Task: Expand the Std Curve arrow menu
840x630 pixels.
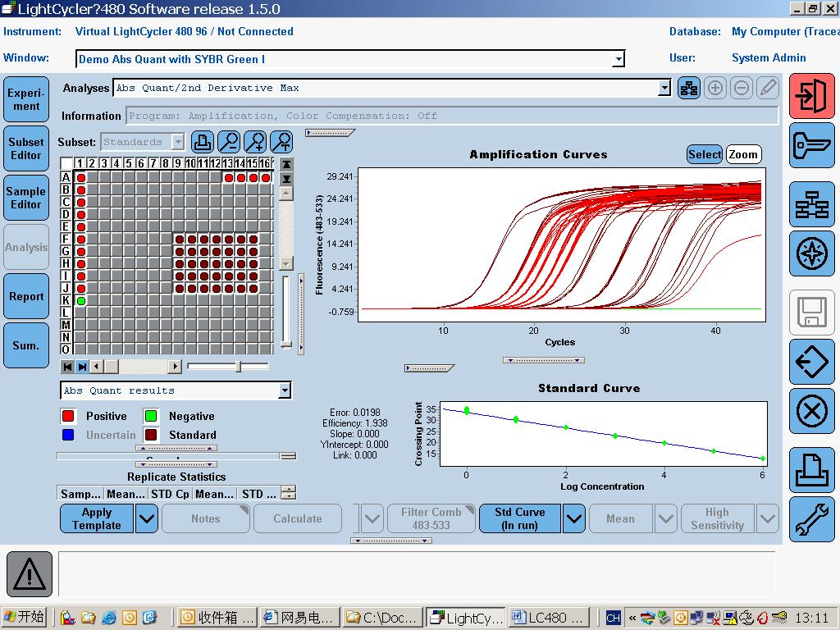Action: (x=573, y=518)
